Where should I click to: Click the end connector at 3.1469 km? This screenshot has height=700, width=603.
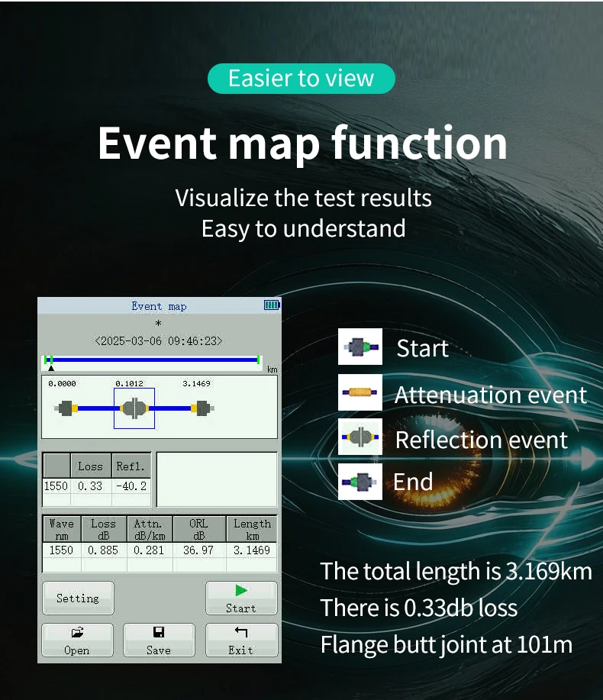click(x=201, y=408)
